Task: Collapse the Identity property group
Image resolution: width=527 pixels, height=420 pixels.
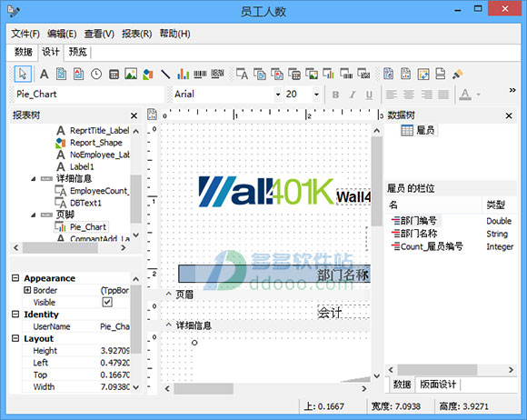Action: [x=15, y=314]
